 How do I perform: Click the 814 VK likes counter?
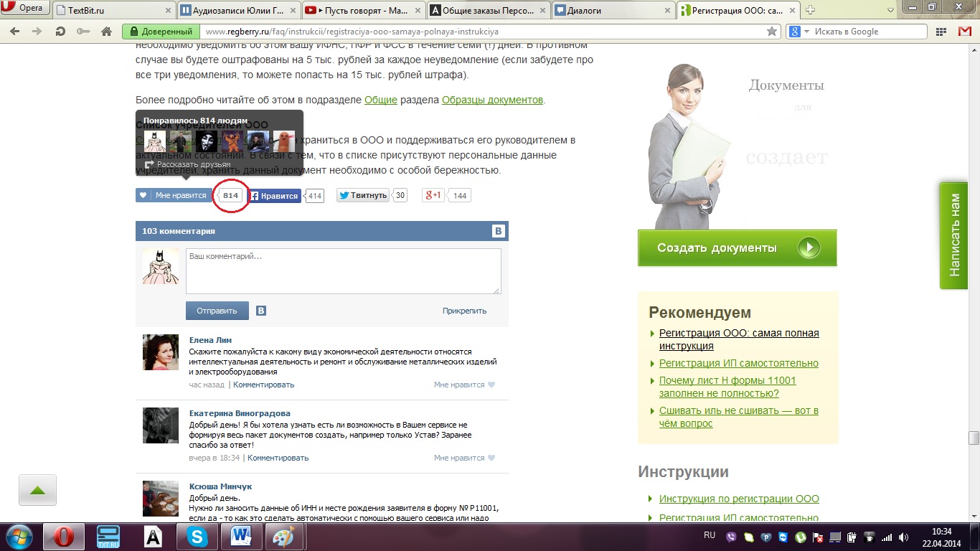click(230, 195)
